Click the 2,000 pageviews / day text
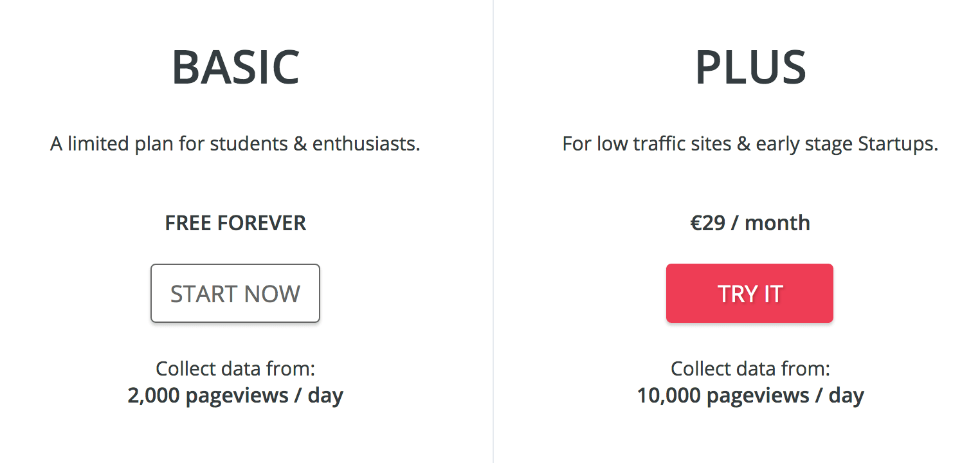The width and height of the screenshot is (980, 463). point(235,395)
